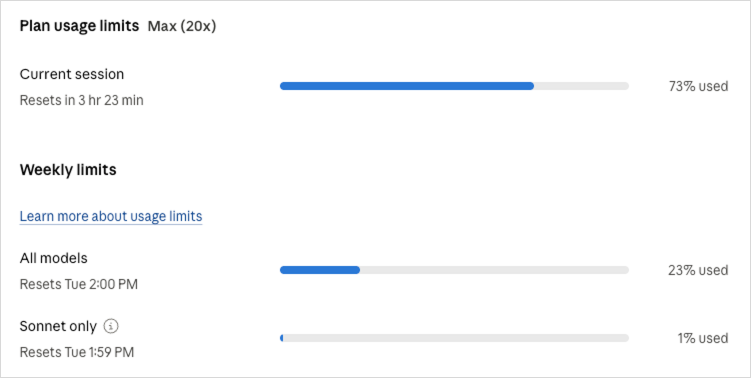751x378 pixels.
Task: Click the 73% used text
Action: 698,86
